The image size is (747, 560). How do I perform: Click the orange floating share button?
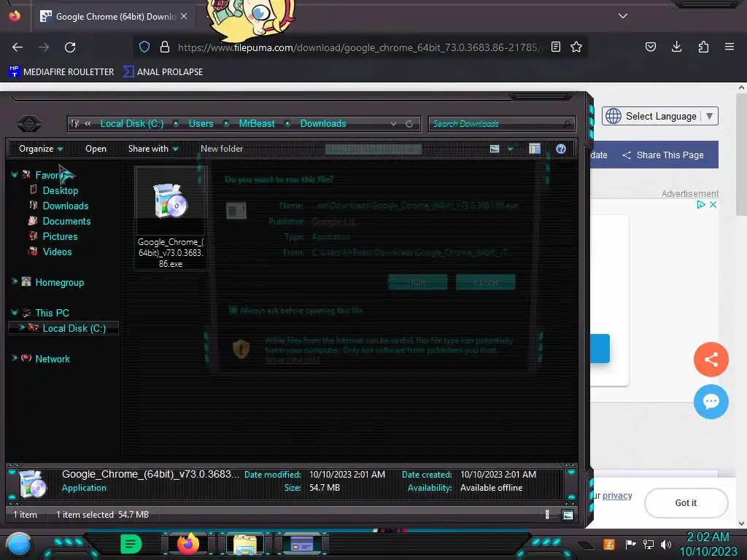click(x=711, y=359)
